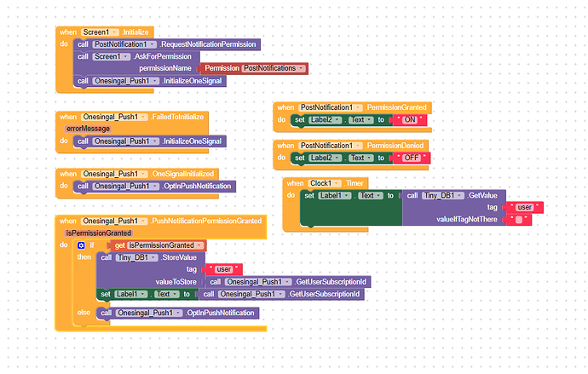Screen dimensions: 588x374
Task: Click the isPermissionGranted event parameter
Action: [98, 233]
